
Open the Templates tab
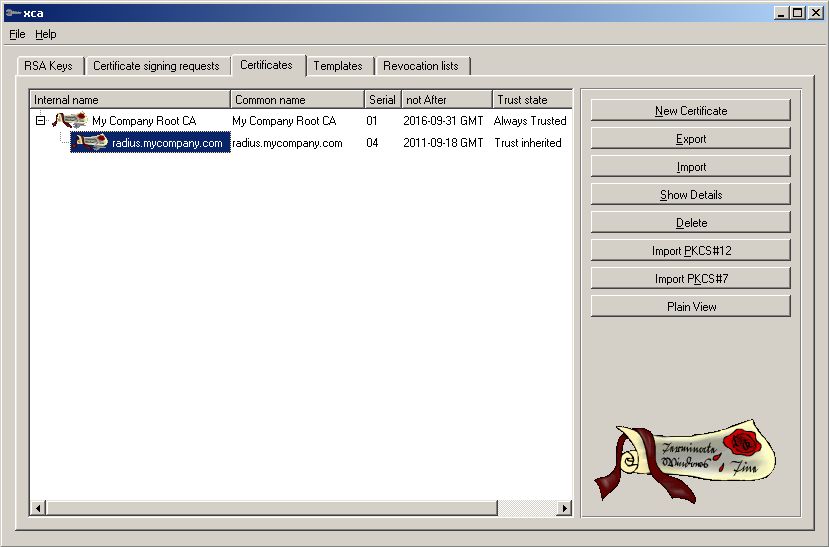click(338, 66)
